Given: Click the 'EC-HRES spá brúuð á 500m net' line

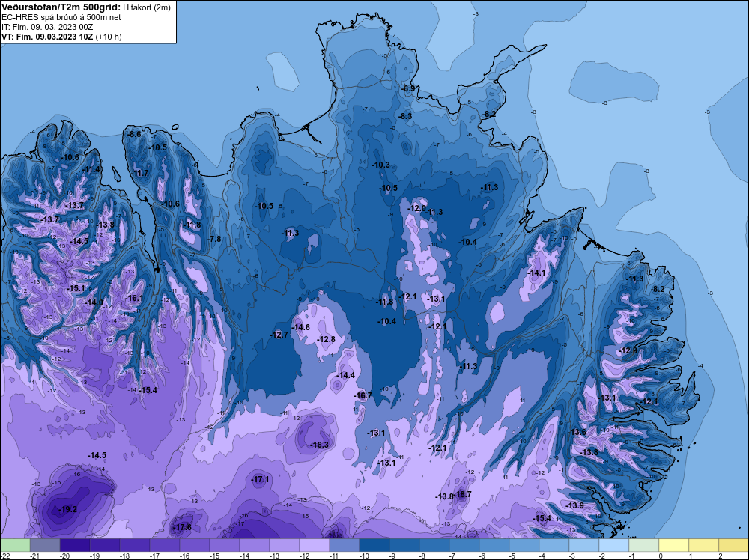Looking at the screenshot, I should point(61,17).
